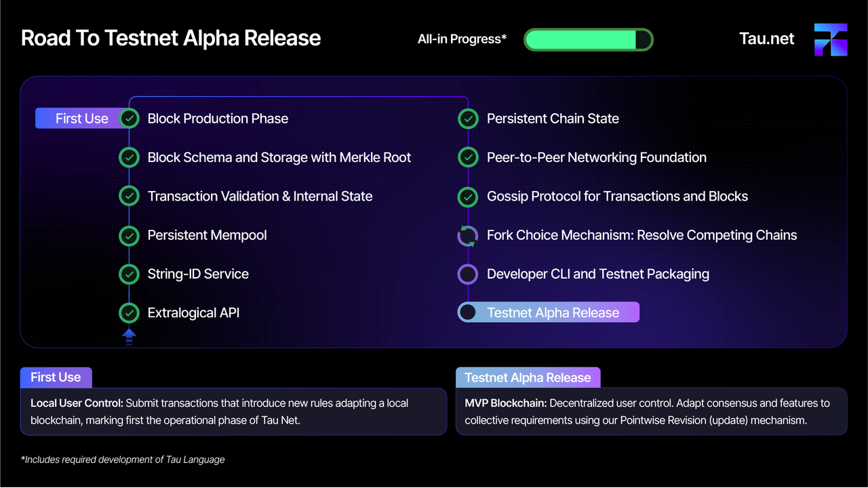Click the MVP Blockchain description box
This screenshot has height=488, width=868.
point(651,411)
